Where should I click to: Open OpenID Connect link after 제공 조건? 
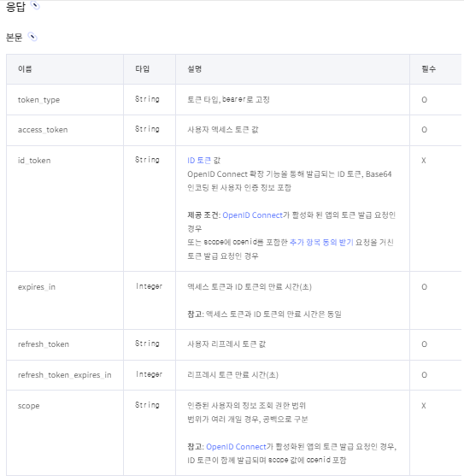coord(252,215)
